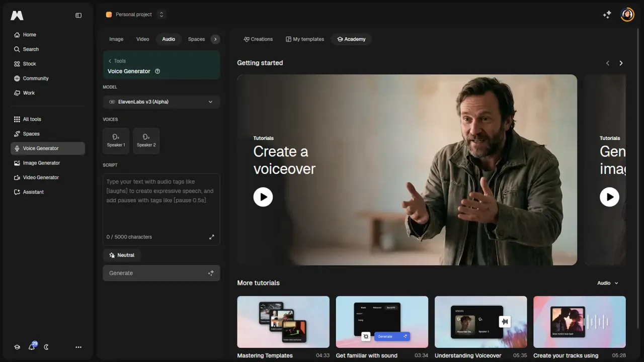Click the Generate button
Screen dimensions: 644x362
point(161,273)
